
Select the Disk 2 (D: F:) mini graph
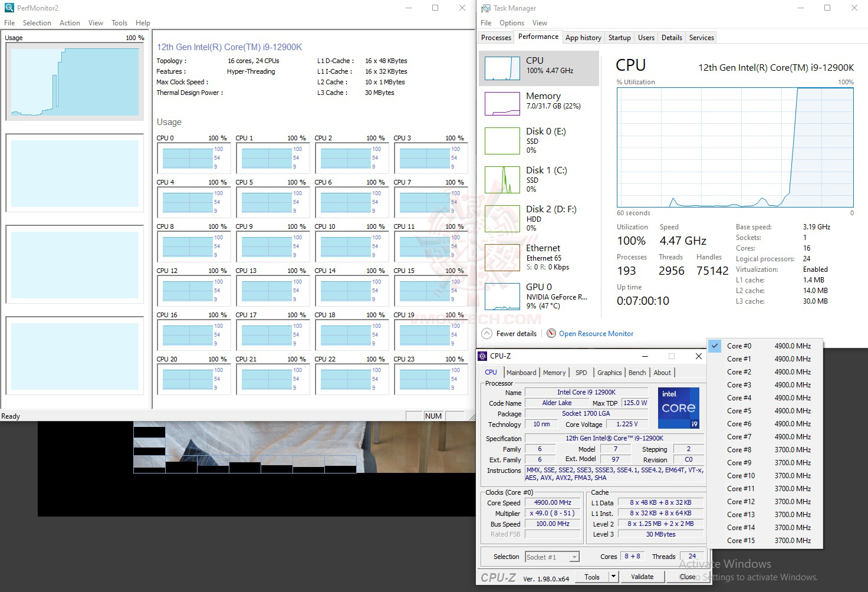[x=502, y=219]
